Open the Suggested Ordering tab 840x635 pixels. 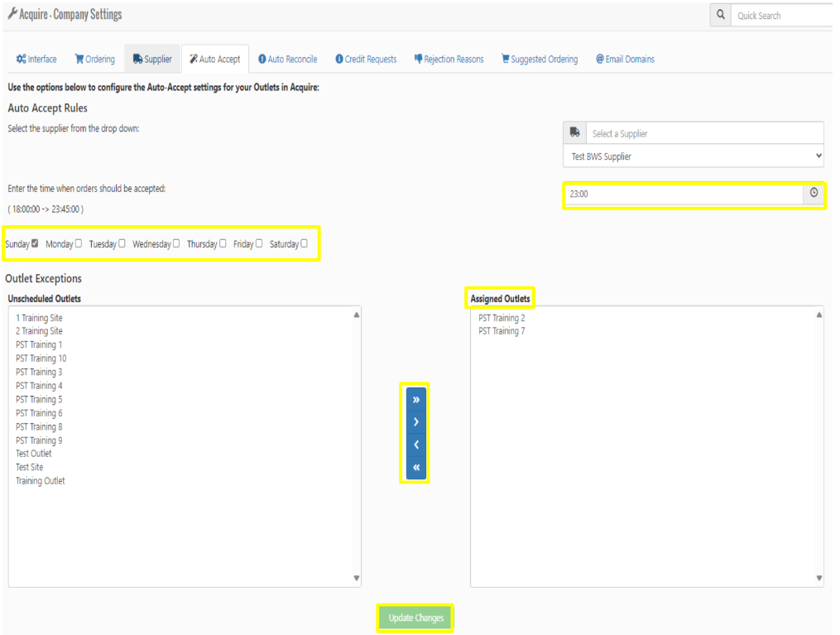[540, 60]
